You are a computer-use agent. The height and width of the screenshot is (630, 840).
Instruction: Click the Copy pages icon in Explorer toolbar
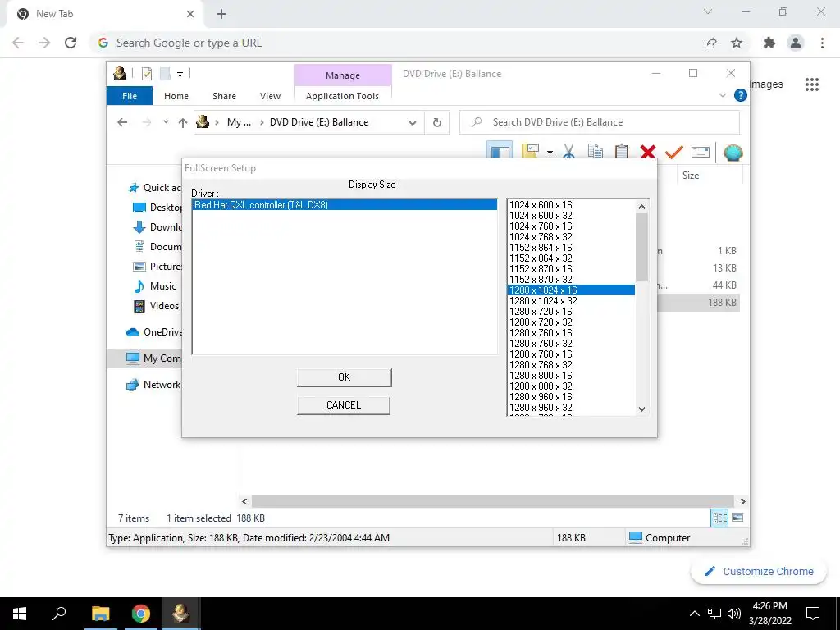click(x=596, y=152)
